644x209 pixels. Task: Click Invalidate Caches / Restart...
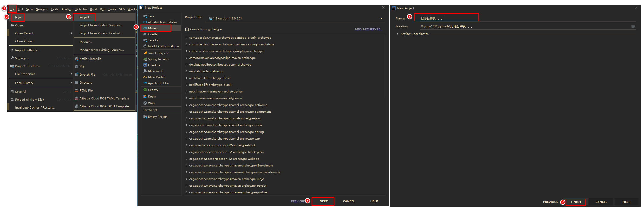41,108
